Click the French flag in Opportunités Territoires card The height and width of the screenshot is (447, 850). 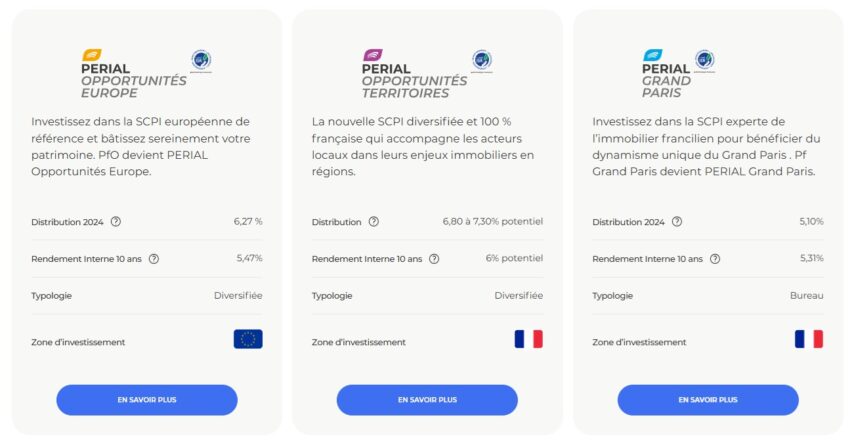pyautogui.click(x=529, y=339)
